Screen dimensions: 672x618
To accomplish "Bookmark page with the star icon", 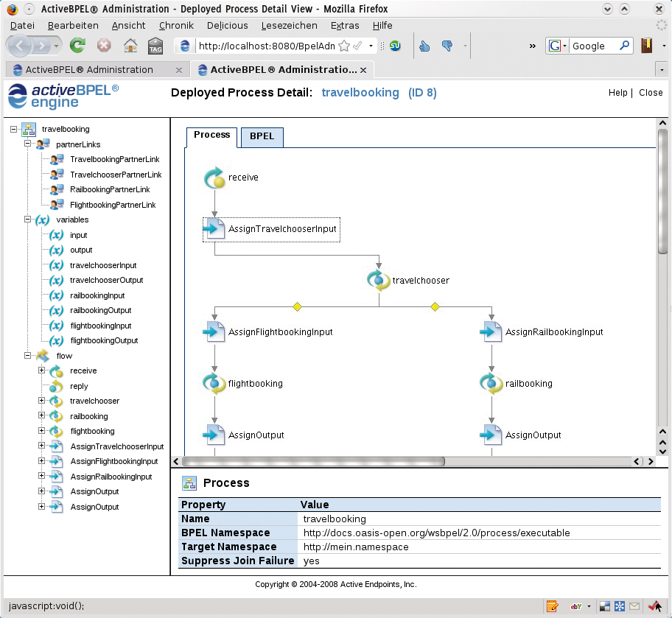I will [x=343, y=46].
